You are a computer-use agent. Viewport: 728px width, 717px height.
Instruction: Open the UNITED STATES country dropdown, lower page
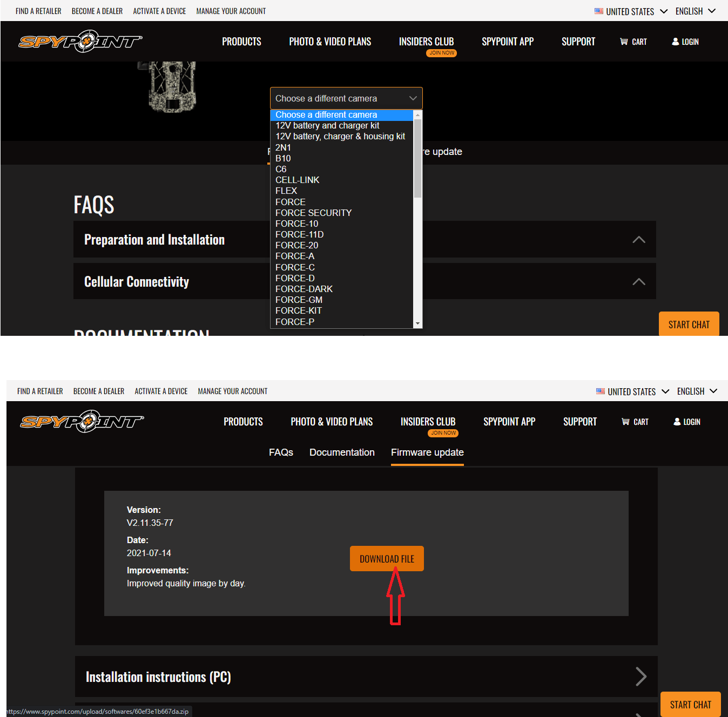coord(633,391)
